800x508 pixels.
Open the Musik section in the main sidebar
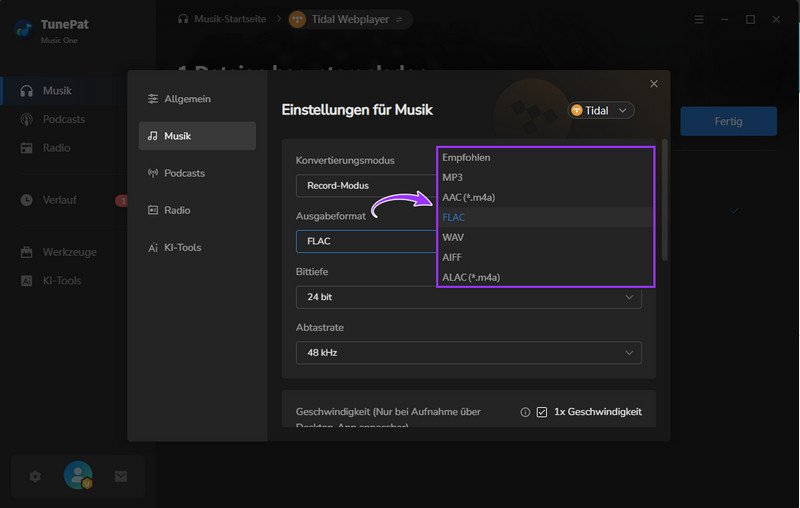tap(64, 91)
